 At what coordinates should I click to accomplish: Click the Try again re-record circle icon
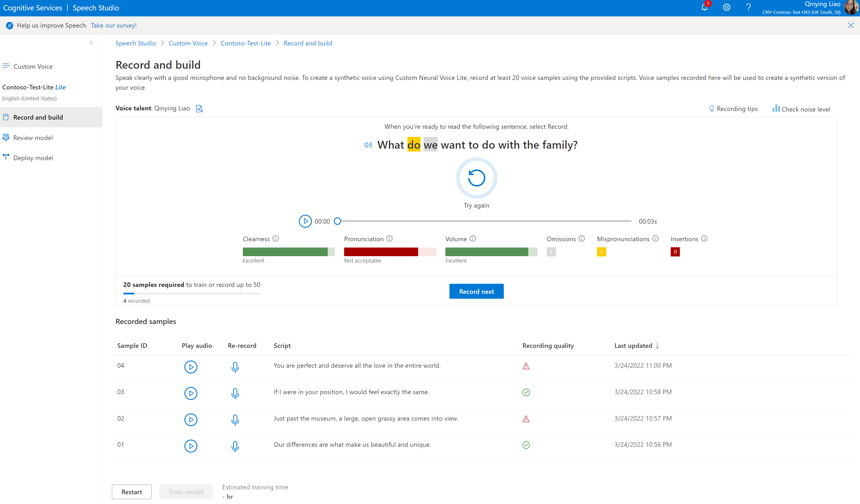coord(476,178)
